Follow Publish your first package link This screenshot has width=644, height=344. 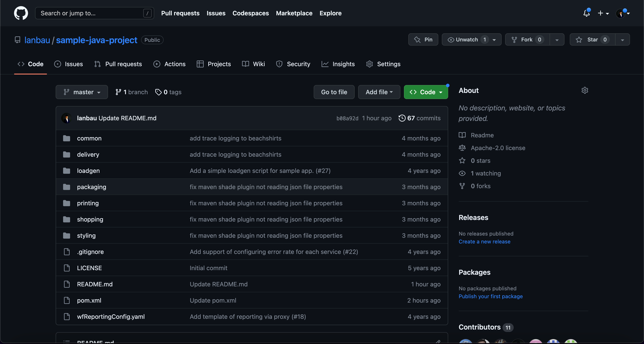490,296
